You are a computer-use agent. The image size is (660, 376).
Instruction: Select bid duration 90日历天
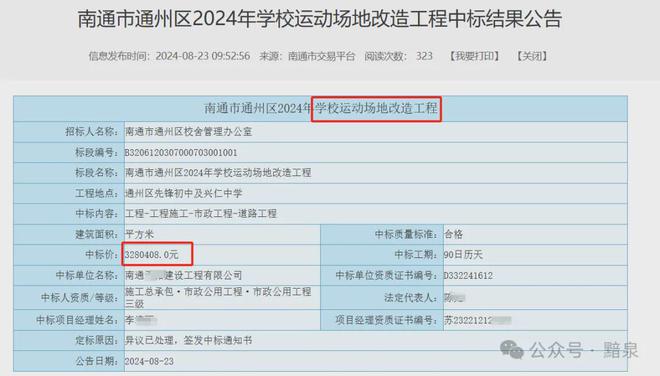pos(463,255)
